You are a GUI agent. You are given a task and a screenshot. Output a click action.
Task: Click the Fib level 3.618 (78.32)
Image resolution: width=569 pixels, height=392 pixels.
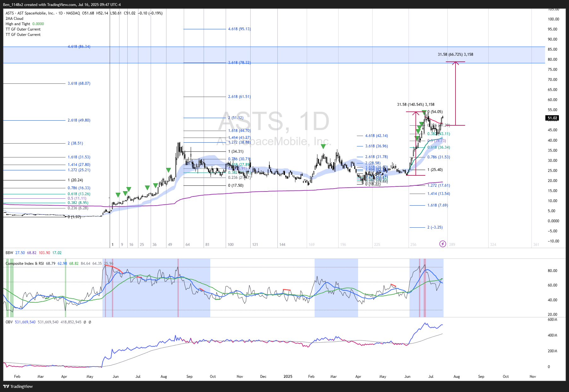[x=239, y=63]
